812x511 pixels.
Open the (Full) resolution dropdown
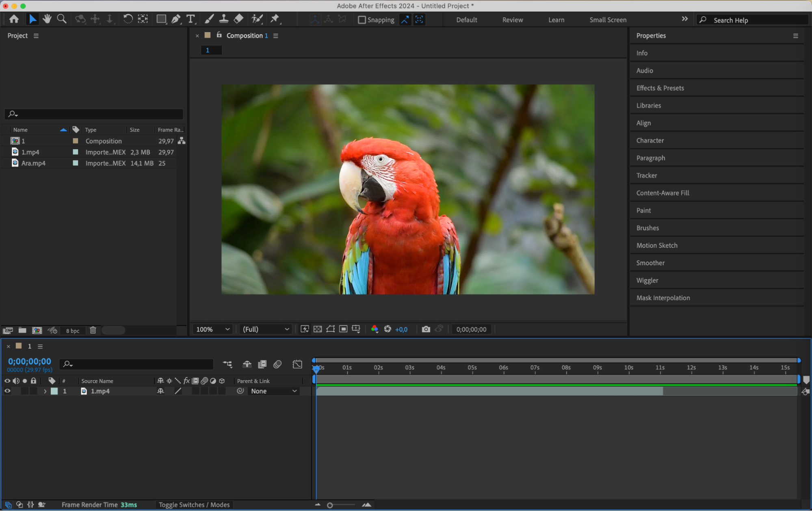click(266, 329)
